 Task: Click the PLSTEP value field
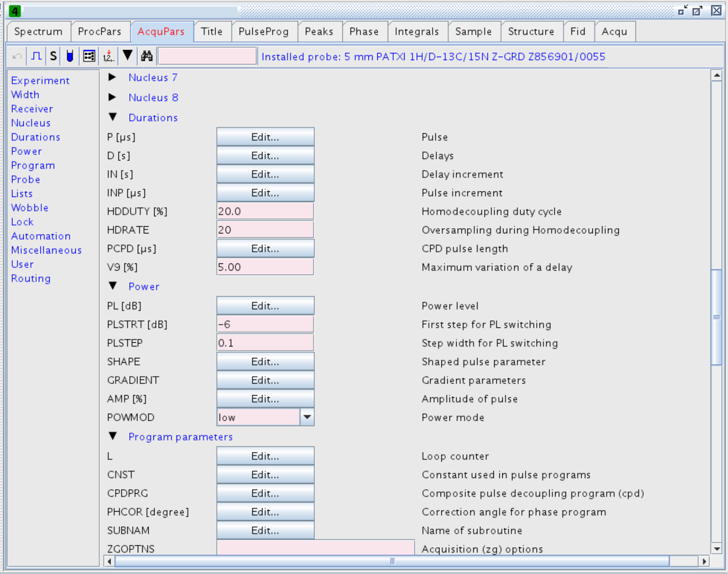[x=265, y=343]
